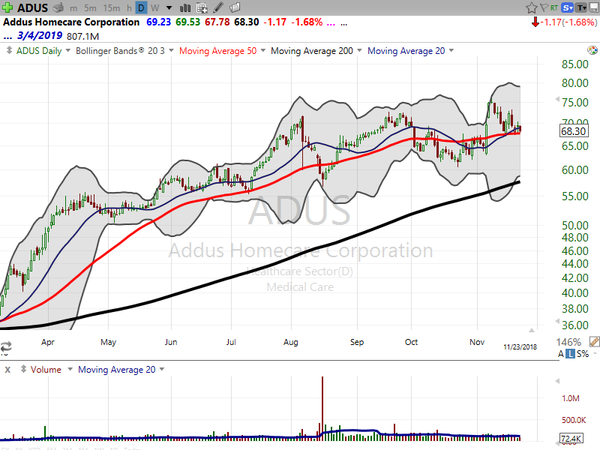Click the 68.30 current price tag

tap(573, 131)
